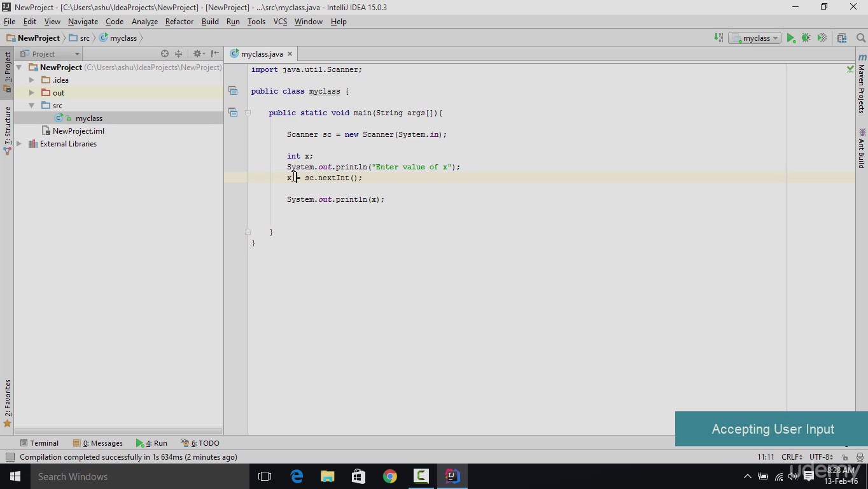This screenshot has height=489, width=868.
Task: Run myclass with the green play icon
Action: 790,38
